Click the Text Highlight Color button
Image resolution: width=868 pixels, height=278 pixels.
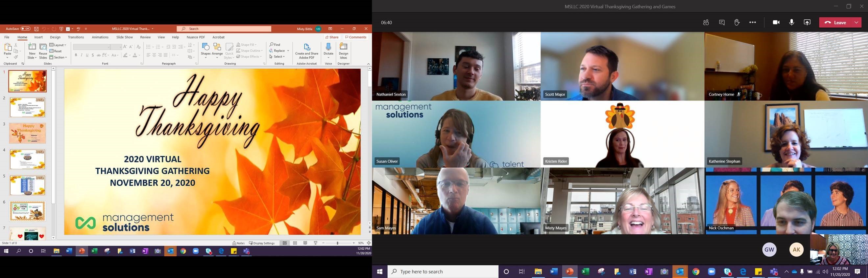[x=125, y=55]
